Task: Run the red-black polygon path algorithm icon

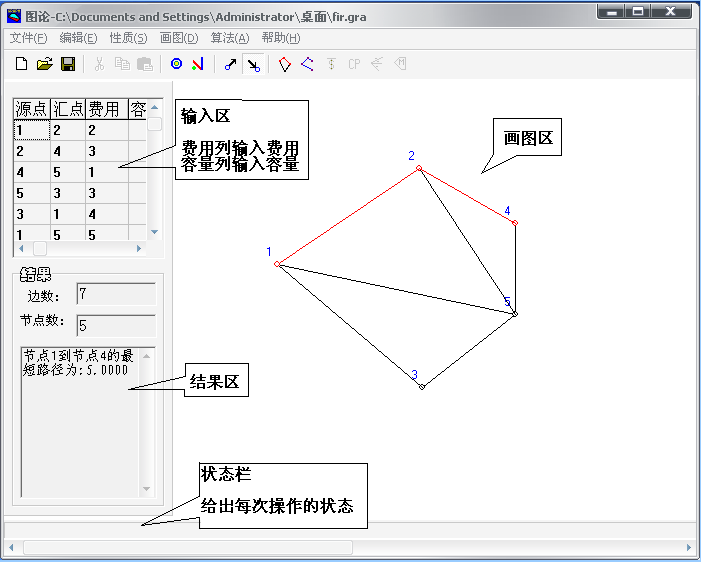Action: (285, 64)
